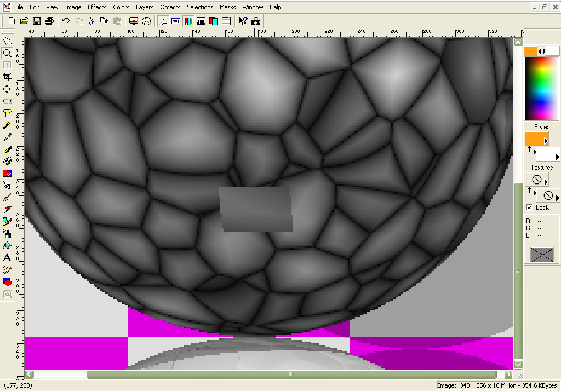This screenshot has height=392, width=561.
Task: Toggle the histogram window button
Action: [201, 21]
